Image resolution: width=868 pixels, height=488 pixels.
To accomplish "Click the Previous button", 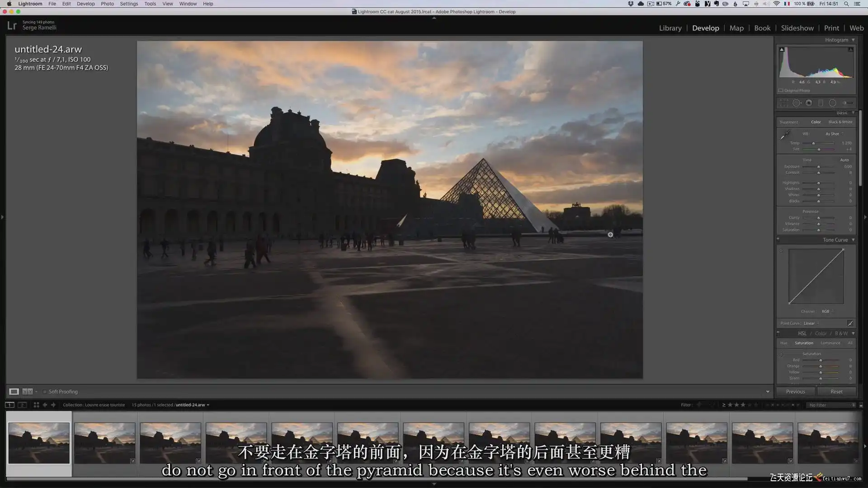I will pos(795,392).
